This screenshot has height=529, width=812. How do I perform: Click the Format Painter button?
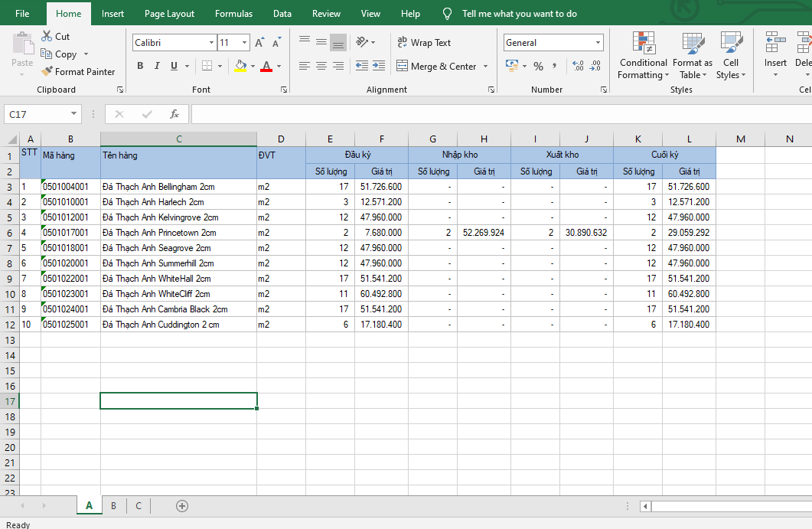click(78, 72)
